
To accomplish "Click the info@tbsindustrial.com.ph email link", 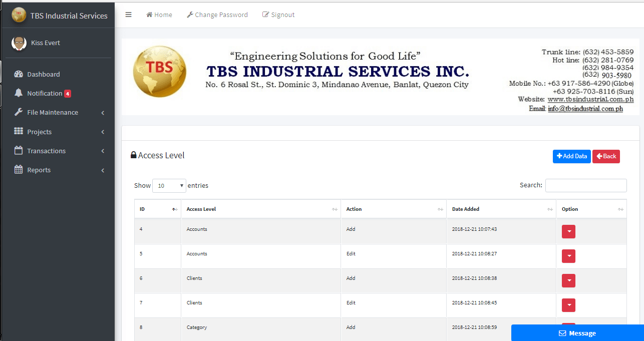I will tap(585, 108).
